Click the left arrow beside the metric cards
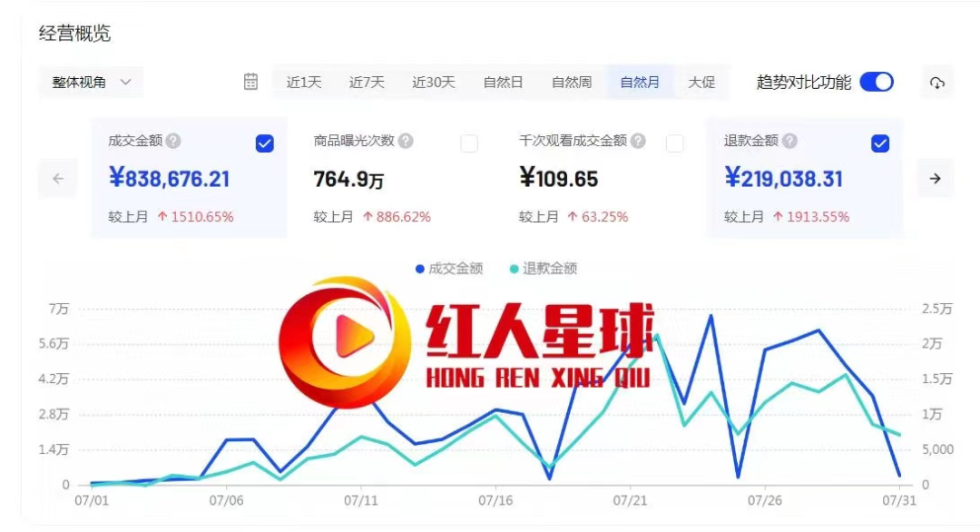The image size is (980, 532). point(57,178)
